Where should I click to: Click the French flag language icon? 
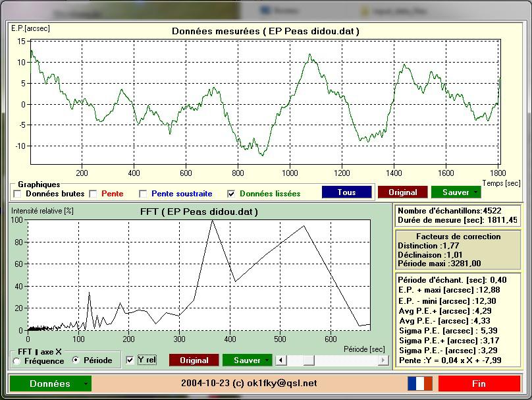(420, 384)
